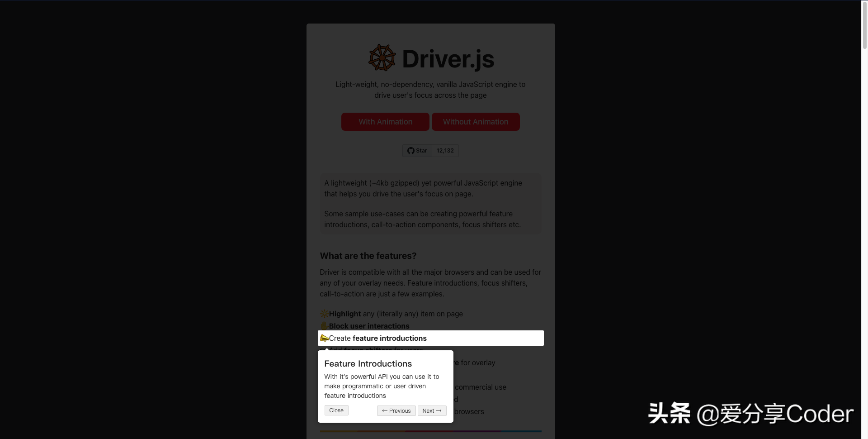Click the Driver.js steering wheel logo
The image size is (868, 439).
point(382,58)
